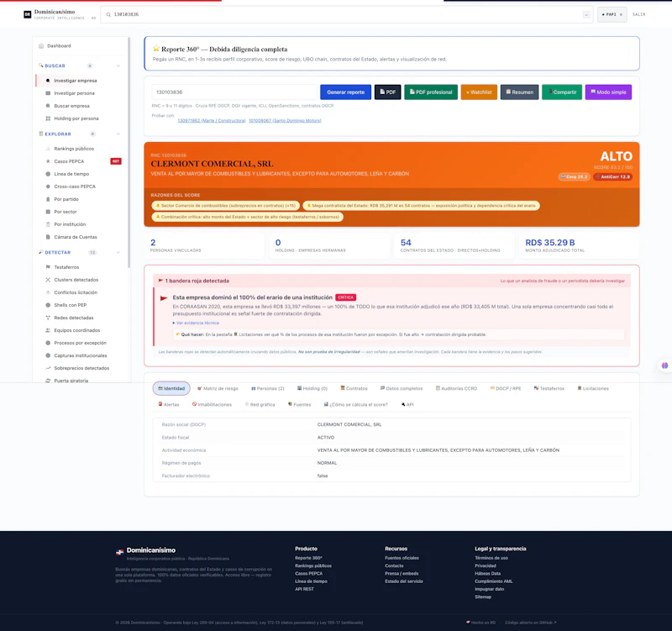Image resolution: width=672 pixels, height=631 pixels.
Task: Open the PAPI user menu
Action: click(x=612, y=14)
